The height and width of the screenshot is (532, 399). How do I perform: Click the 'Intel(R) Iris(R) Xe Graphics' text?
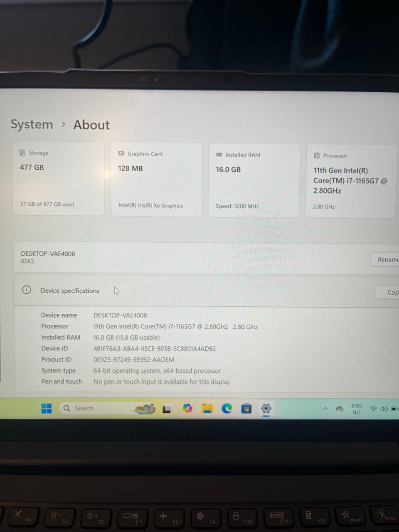point(150,205)
